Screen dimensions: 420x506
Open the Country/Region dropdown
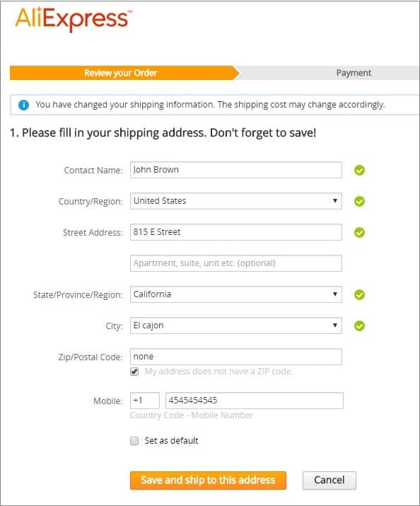236,201
